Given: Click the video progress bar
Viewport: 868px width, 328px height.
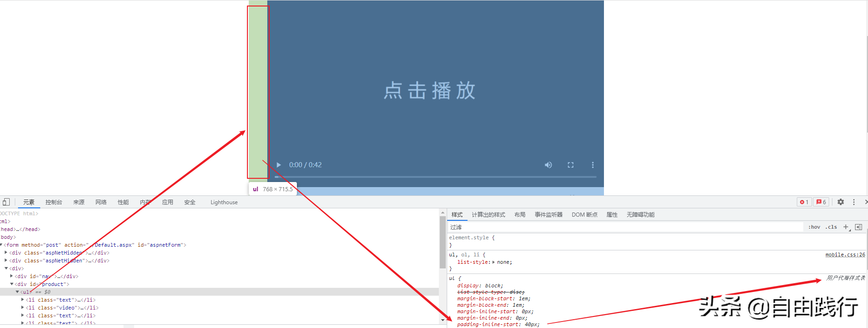Looking at the screenshot, I should point(436,176).
